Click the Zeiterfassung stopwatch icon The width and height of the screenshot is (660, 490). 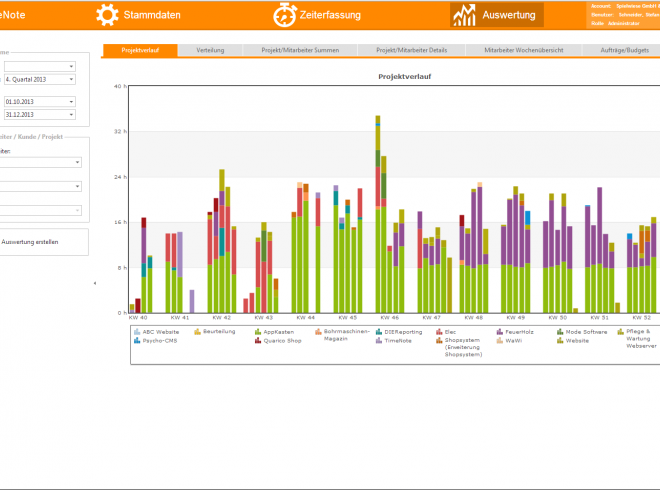[284, 15]
